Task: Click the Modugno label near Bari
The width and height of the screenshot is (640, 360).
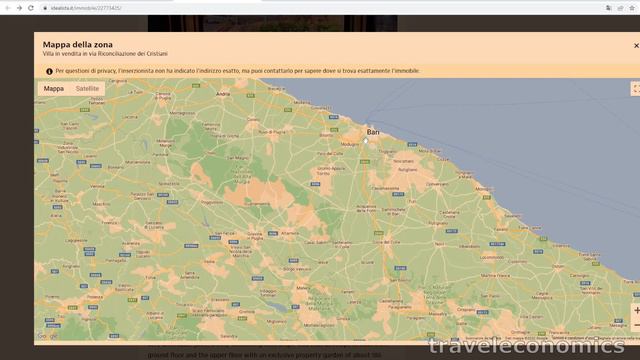Action: pyautogui.click(x=350, y=144)
